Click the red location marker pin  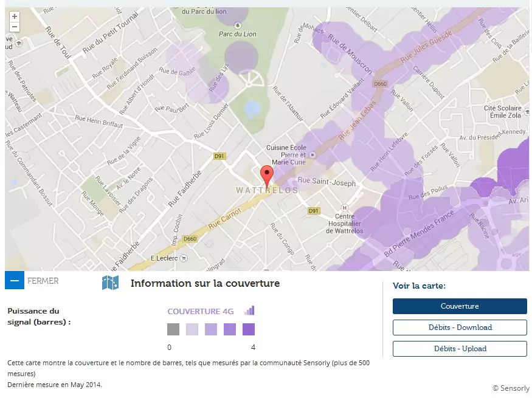266,175
